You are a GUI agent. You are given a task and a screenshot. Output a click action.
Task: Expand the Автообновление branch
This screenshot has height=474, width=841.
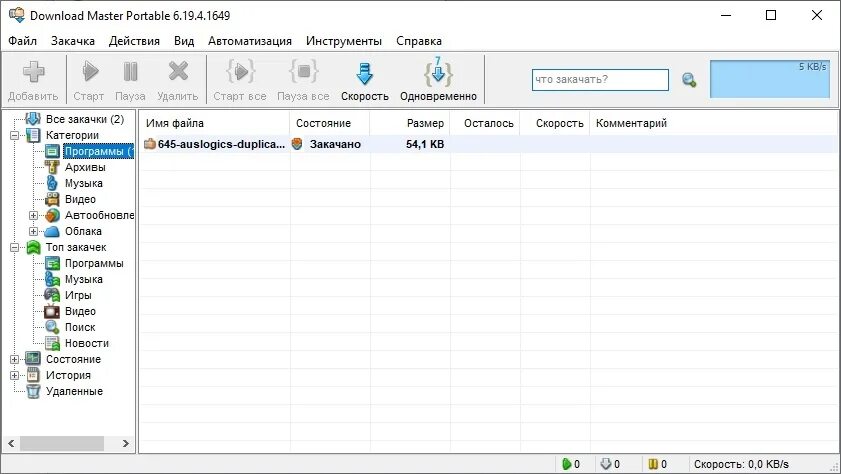click(33, 216)
